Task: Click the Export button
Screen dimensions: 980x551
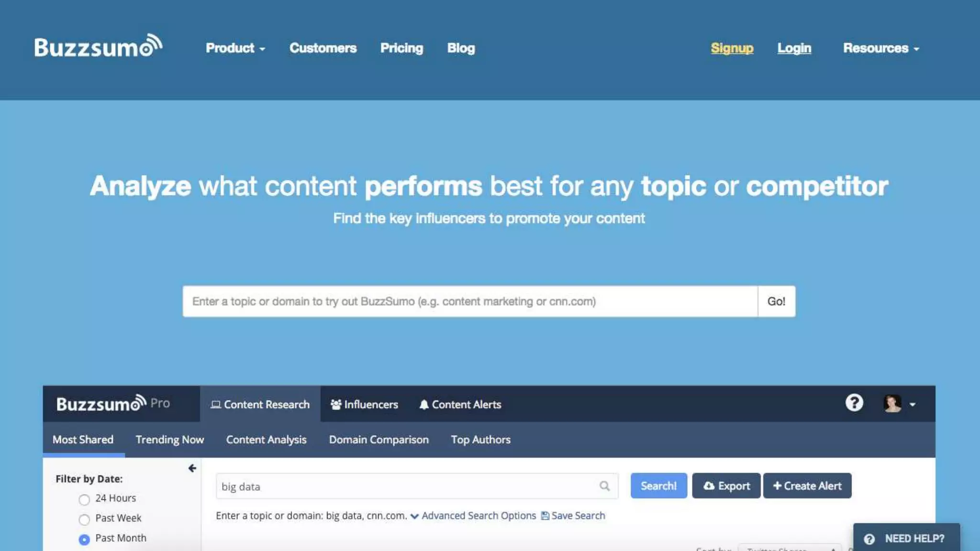Action: [x=726, y=486]
